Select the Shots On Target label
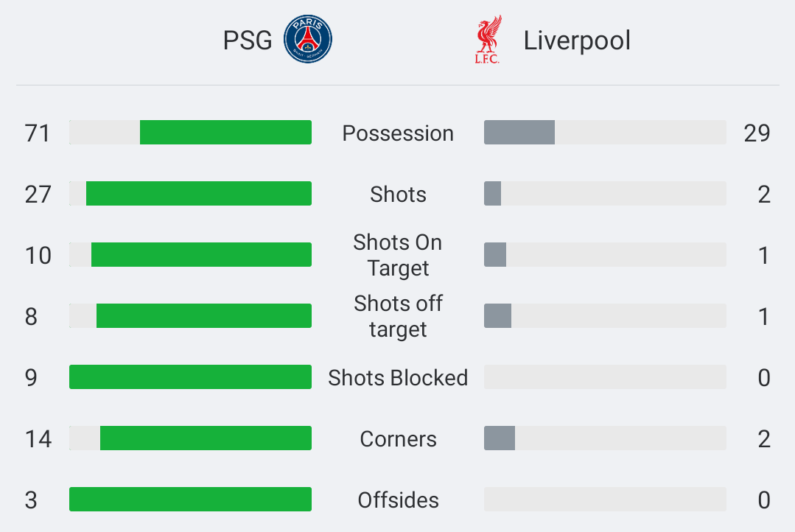The width and height of the screenshot is (795, 532). click(398, 255)
